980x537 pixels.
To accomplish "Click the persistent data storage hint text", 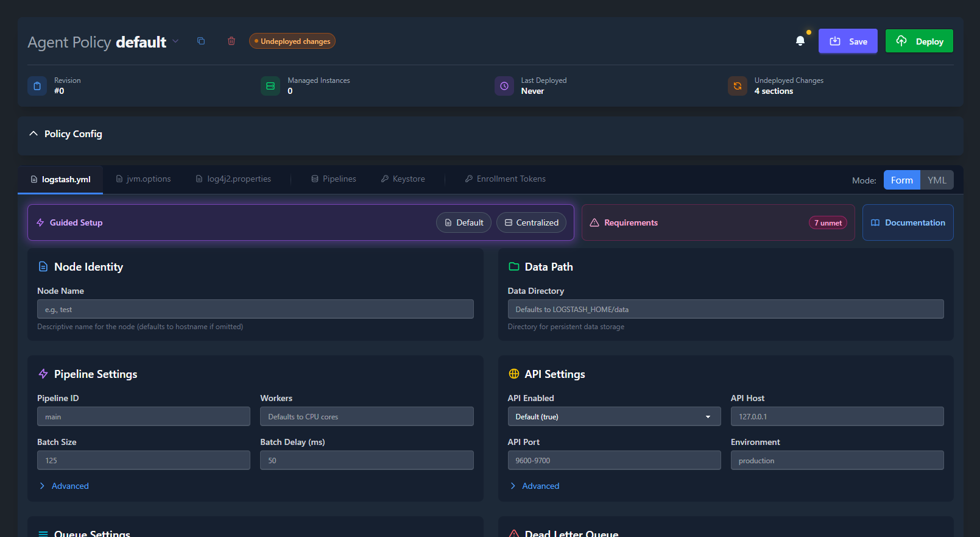I will (x=566, y=327).
